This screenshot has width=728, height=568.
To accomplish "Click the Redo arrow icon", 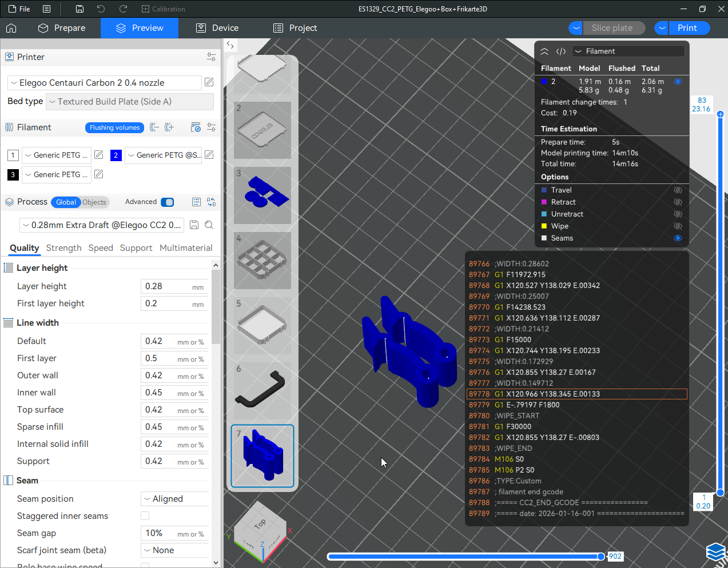I will click(x=123, y=9).
